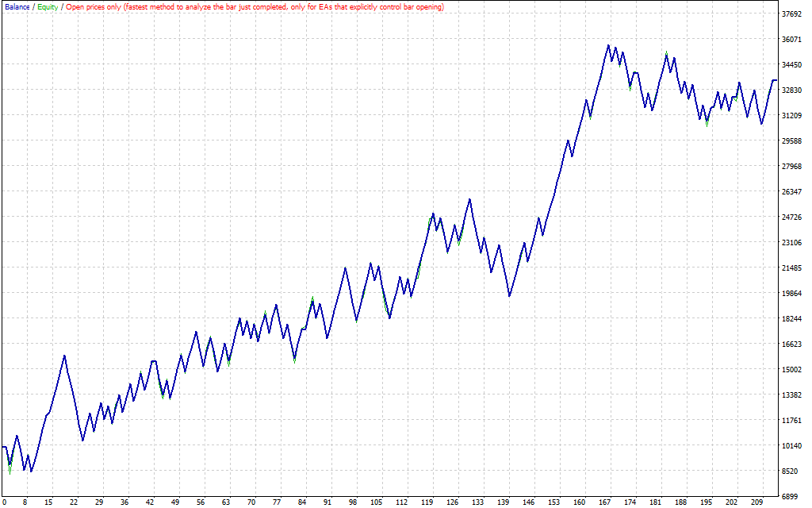Image resolution: width=812 pixels, height=508 pixels.
Task: Select the 36071 price axis label
Action: point(792,40)
